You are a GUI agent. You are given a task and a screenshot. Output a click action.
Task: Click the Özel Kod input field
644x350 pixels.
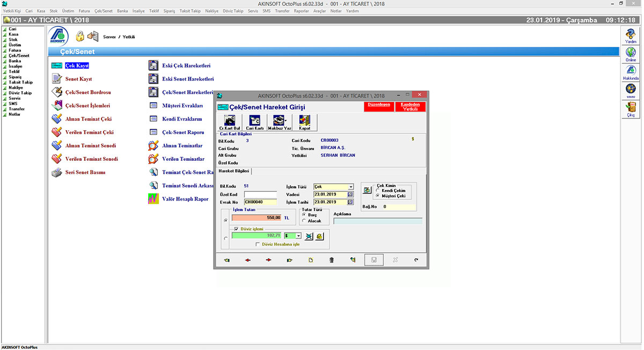coord(260,195)
